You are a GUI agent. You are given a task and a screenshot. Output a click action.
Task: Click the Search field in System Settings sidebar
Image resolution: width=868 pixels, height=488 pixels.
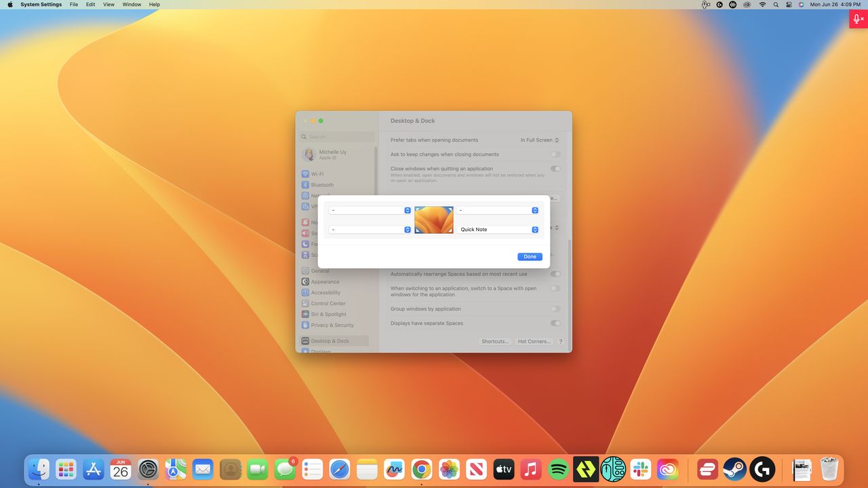point(338,137)
